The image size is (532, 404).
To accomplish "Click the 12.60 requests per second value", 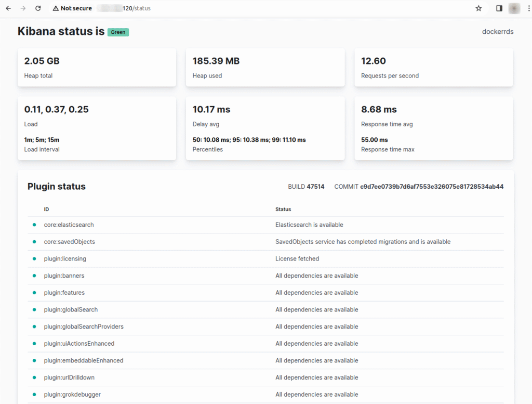I will pyautogui.click(x=373, y=61).
